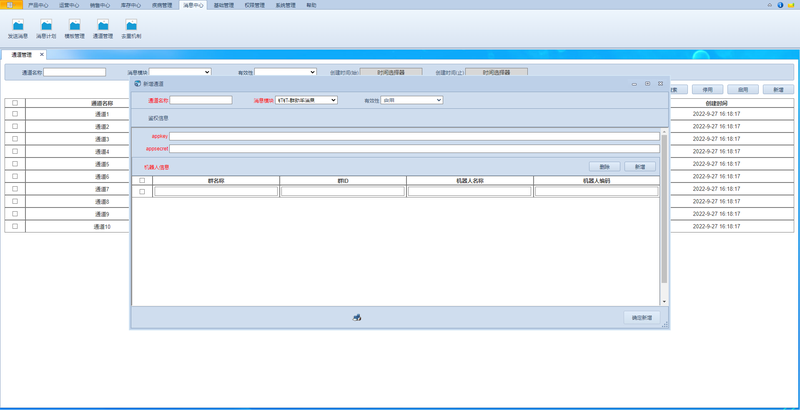Image resolution: width=800 pixels, height=410 pixels.
Task: Open the 创建时间(止) time picker
Action: click(x=496, y=72)
